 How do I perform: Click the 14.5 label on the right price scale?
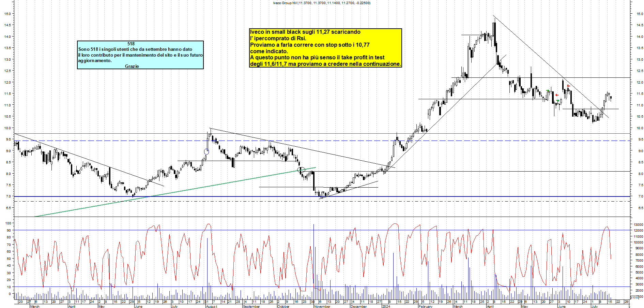(x=640, y=25)
